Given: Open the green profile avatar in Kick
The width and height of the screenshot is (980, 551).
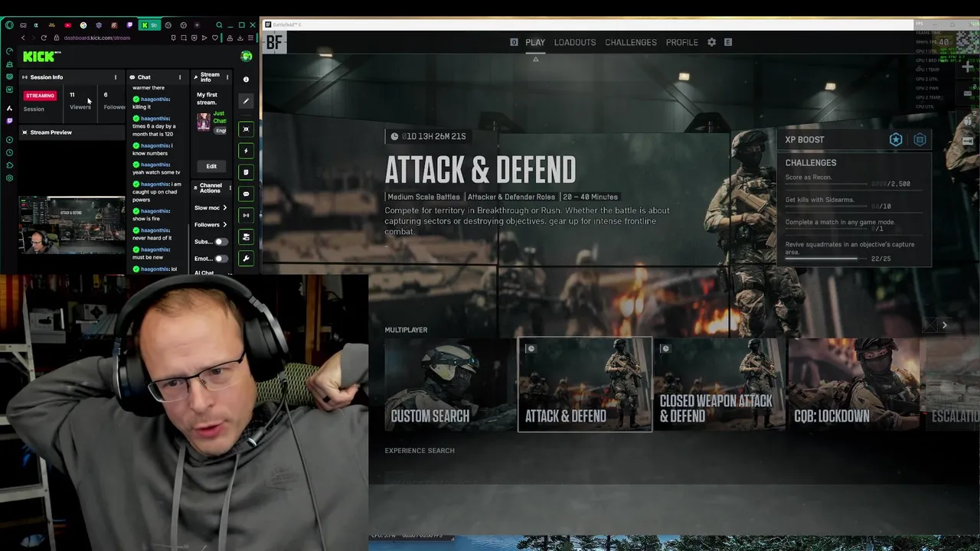Looking at the screenshot, I should [247, 56].
